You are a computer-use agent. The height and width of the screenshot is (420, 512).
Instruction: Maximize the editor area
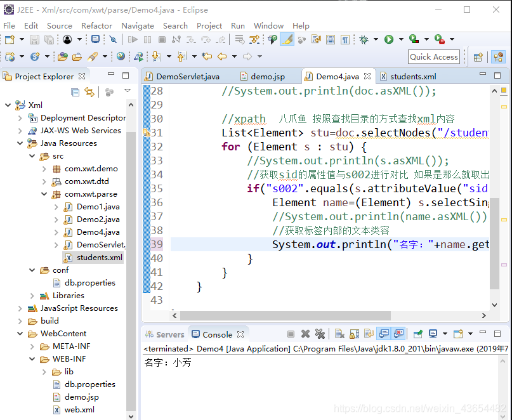point(497,75)
